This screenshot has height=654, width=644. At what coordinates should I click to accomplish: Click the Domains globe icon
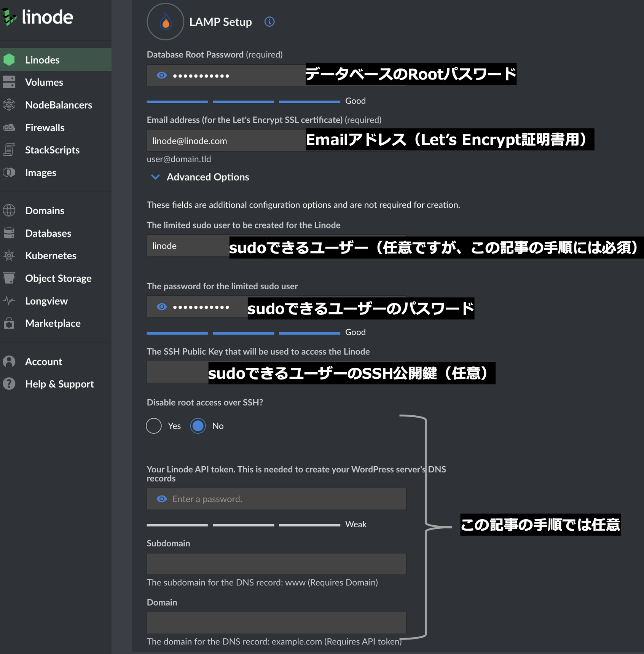[x=9, y=210]
